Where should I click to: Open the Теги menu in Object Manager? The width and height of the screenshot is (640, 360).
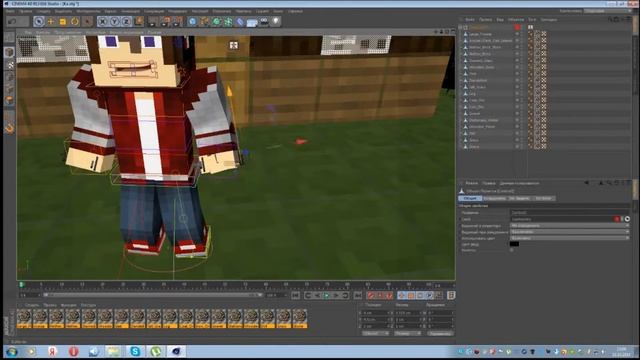click(532, 20)
